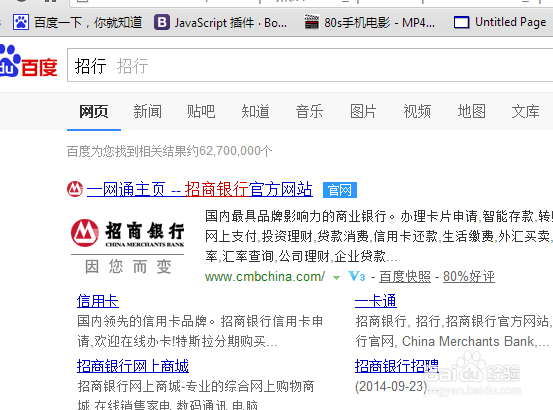Click description text 国内最具品牌影响力的商业银行
This screenshot has height=410, width=553.
[296, 216]
